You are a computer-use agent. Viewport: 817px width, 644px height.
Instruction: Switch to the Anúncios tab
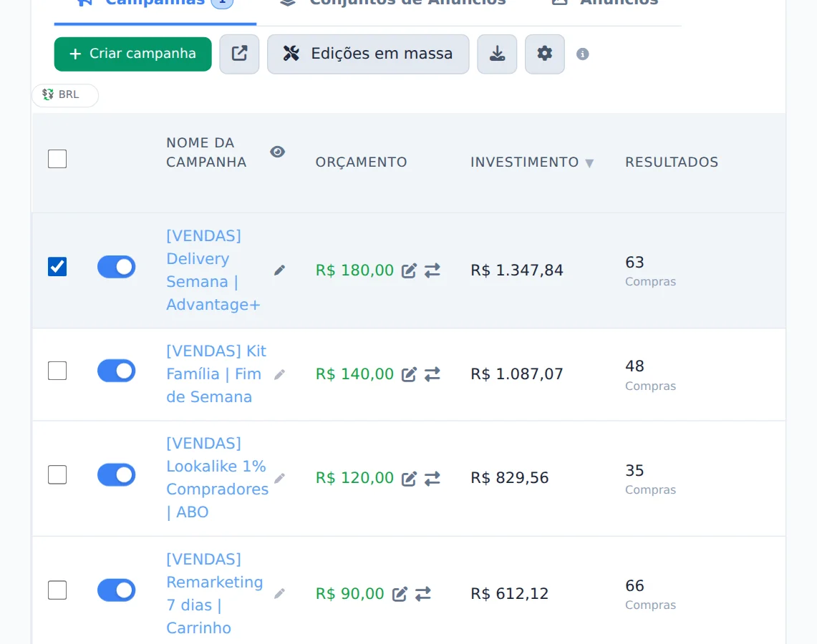coord(606,4)
